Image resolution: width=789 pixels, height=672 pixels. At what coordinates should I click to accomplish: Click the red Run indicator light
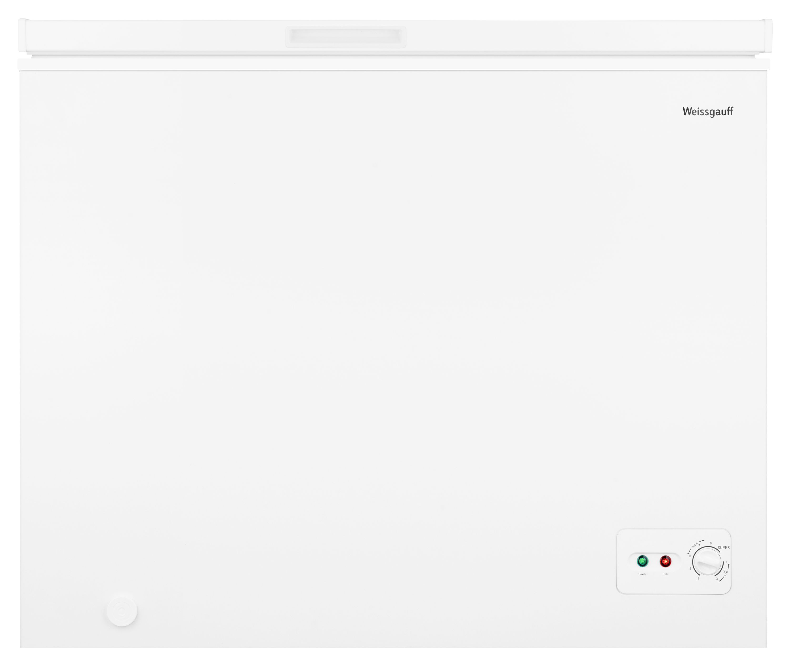click(x=666, y=561)
